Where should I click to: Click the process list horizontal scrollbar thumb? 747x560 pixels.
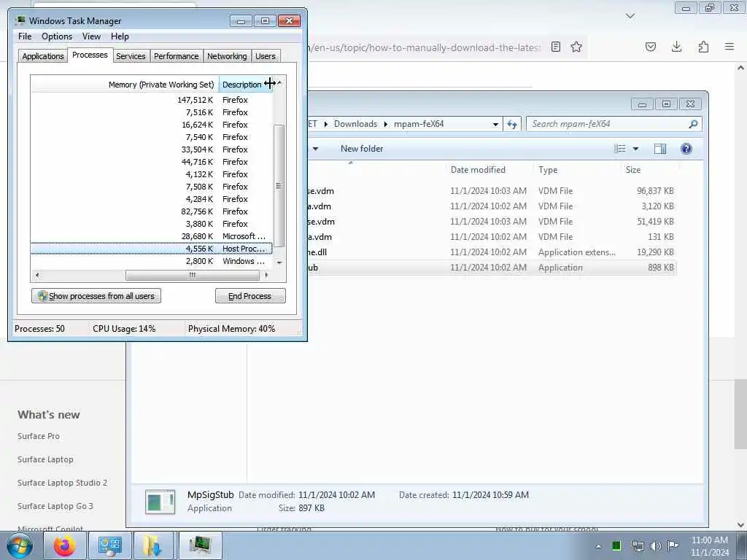[193, 275]
